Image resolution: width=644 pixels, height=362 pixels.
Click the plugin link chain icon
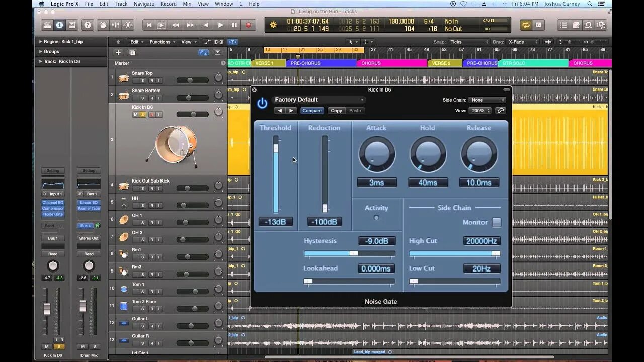(x=500, y=111)
